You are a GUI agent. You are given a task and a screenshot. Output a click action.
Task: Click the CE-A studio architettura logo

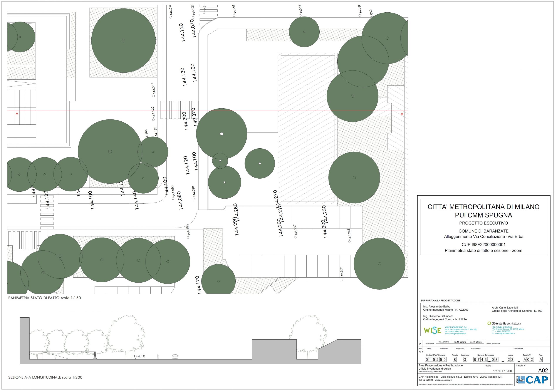(x=504, y=323)
